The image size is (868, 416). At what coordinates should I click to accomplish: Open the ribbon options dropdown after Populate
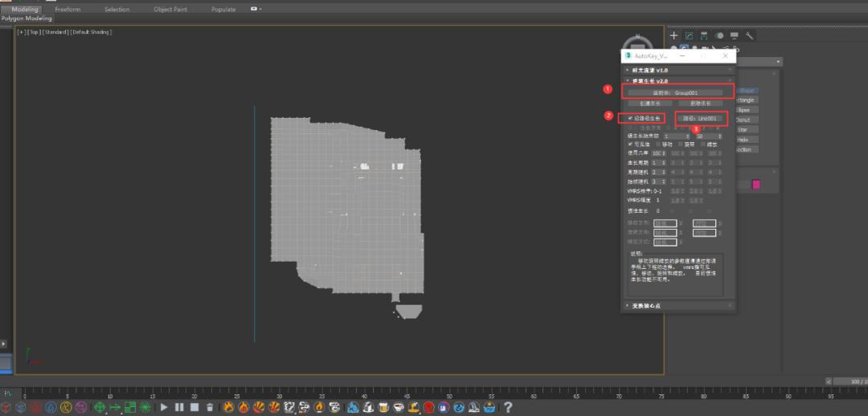coord(256,9)
